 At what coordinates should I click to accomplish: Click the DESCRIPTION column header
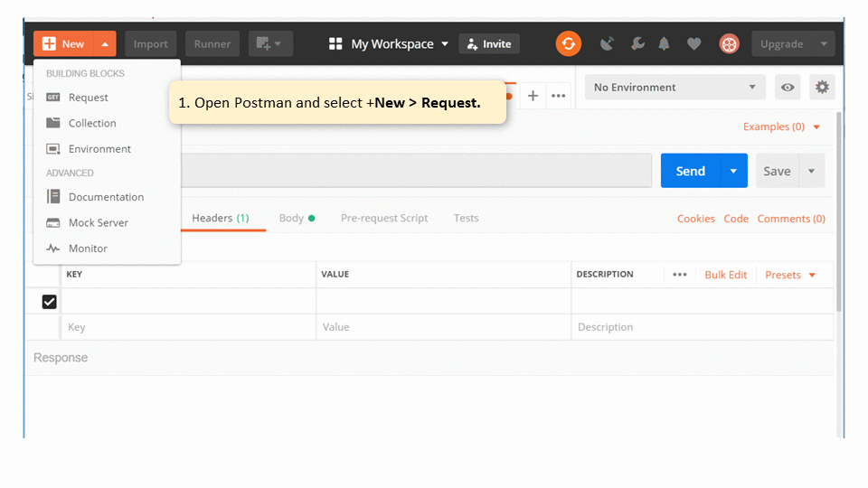pos(605,274)
